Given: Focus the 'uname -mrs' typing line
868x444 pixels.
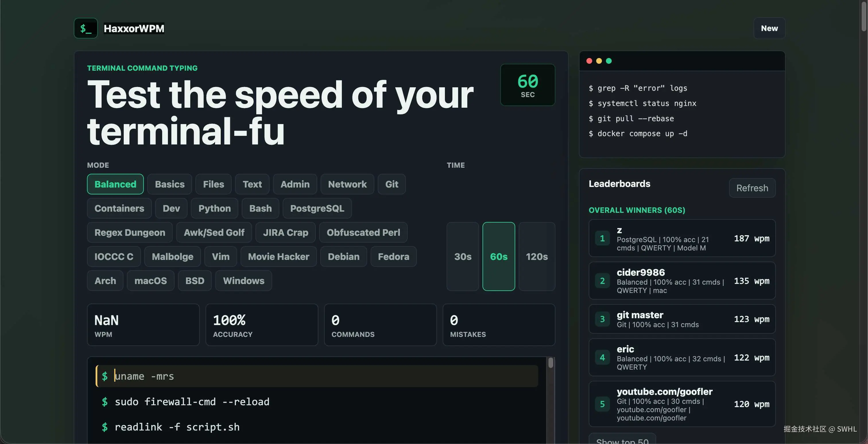Looking at the screenshot, I should click(x=317, y=376).
